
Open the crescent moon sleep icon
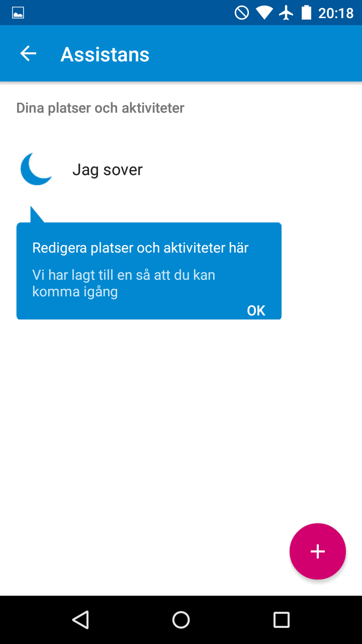37,169
